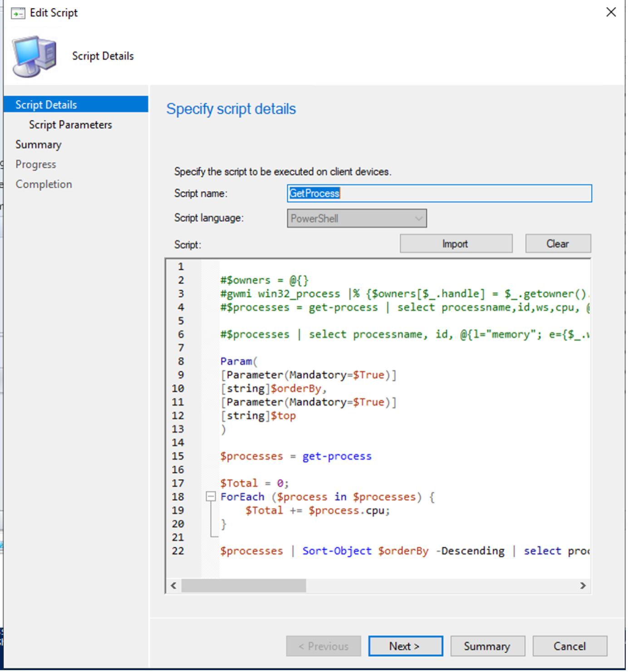The width and height of the screenshot is (628, 672).
Task: Click line number 9 Parameter(Mandatory=$True)
Action: pos(309,376)
